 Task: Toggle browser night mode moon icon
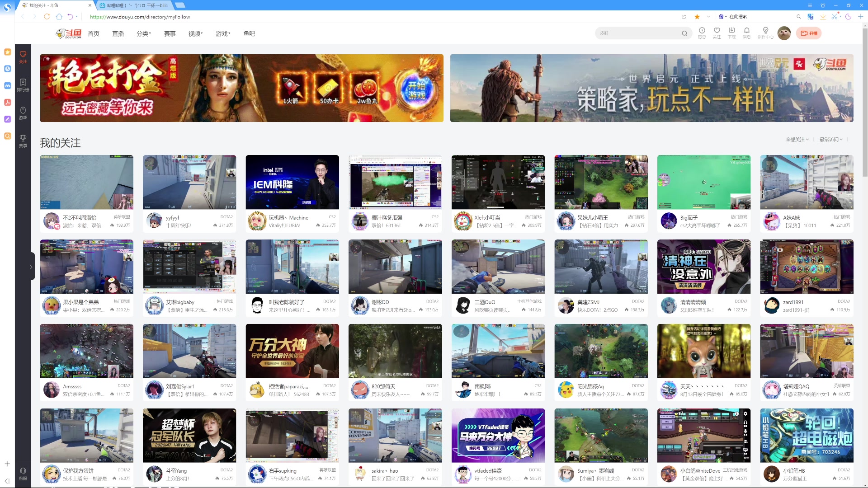[x=848, y=17]
